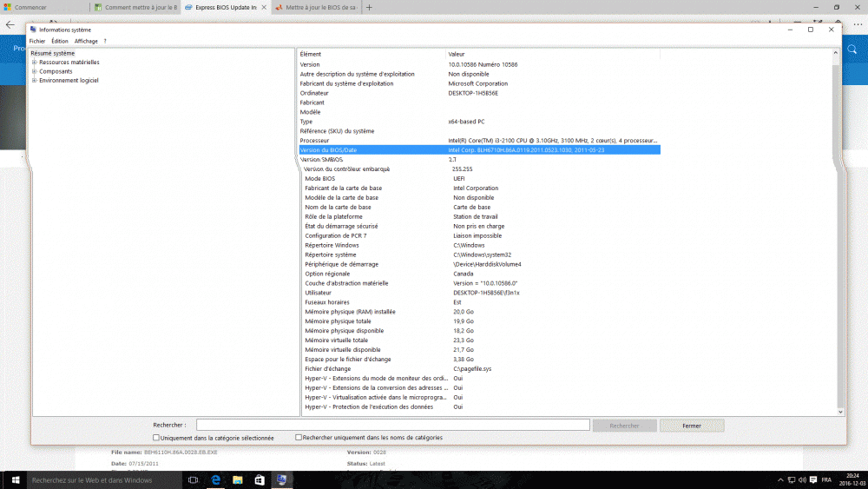
Task: Open the Fichier menu
Action: (x=37, y=41)
